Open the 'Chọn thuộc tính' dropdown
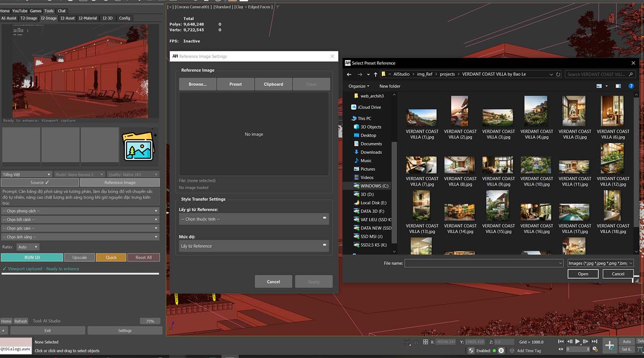 (x=254, y=219)
